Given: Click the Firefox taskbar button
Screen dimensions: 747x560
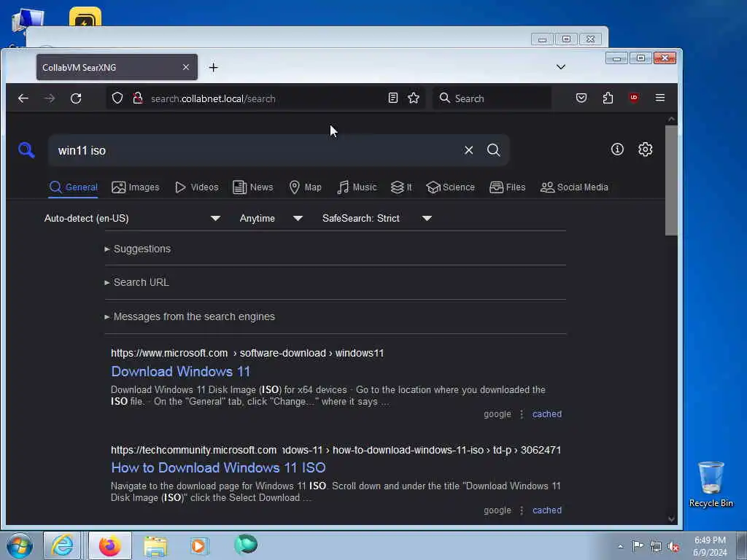Looking at the screenshot, I should (x=110, y=545).
